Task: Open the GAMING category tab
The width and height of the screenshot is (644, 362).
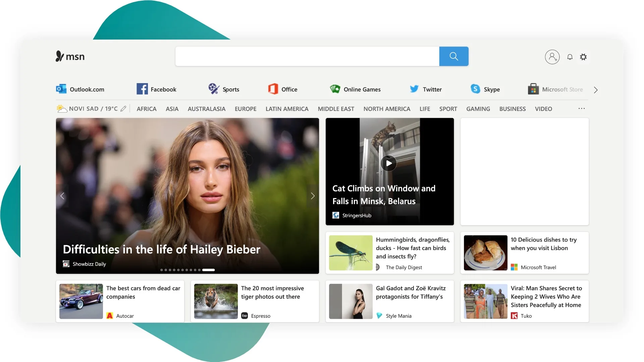Action: [478, 109]
